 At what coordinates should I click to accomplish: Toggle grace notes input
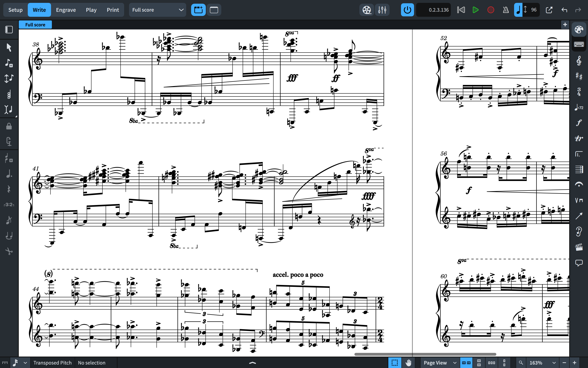pos(9,220)
